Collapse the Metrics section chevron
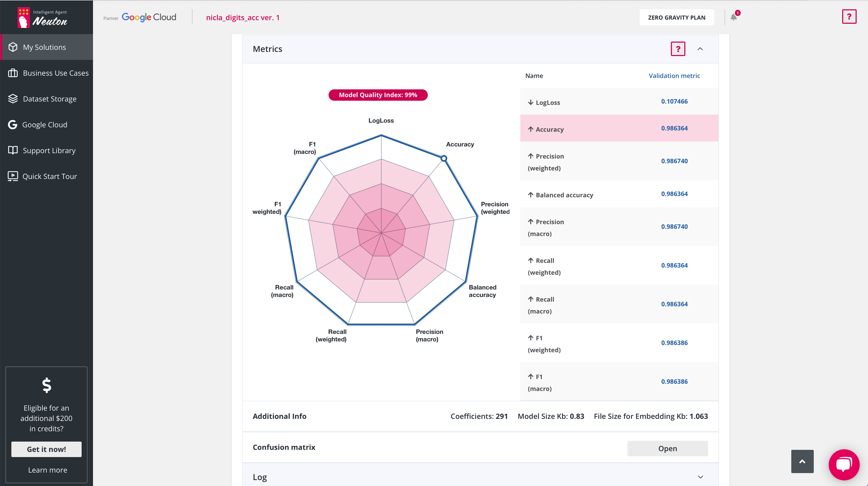Image resolution: width=868 pixels, height=486 pixels. 700,49
